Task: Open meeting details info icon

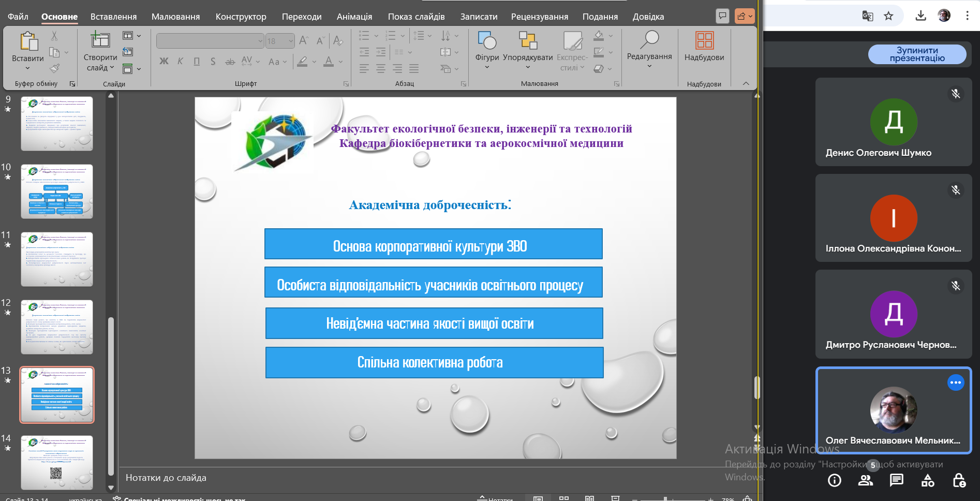Action: pyautogui.click(x=834, y=480)
